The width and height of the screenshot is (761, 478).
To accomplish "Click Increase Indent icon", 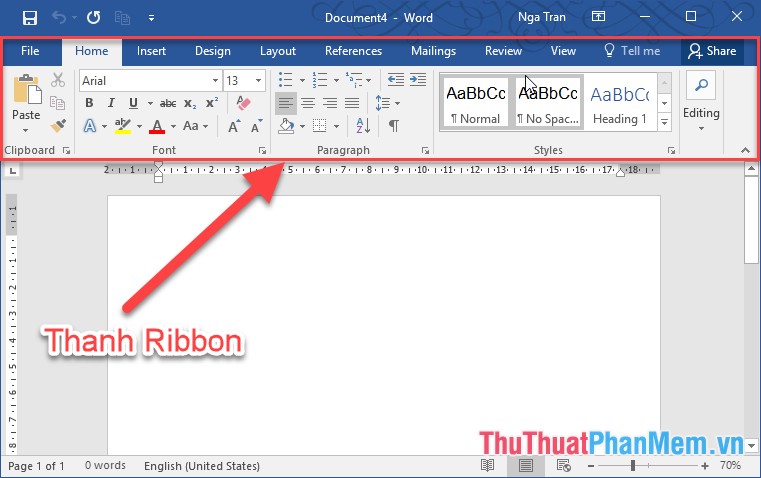I will (418, 79).
